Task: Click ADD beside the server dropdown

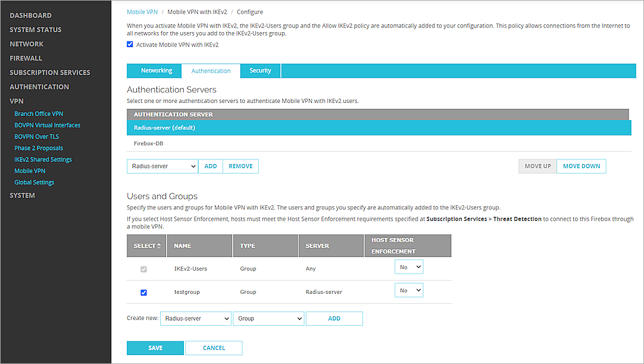Action: (x=210, y=166)
